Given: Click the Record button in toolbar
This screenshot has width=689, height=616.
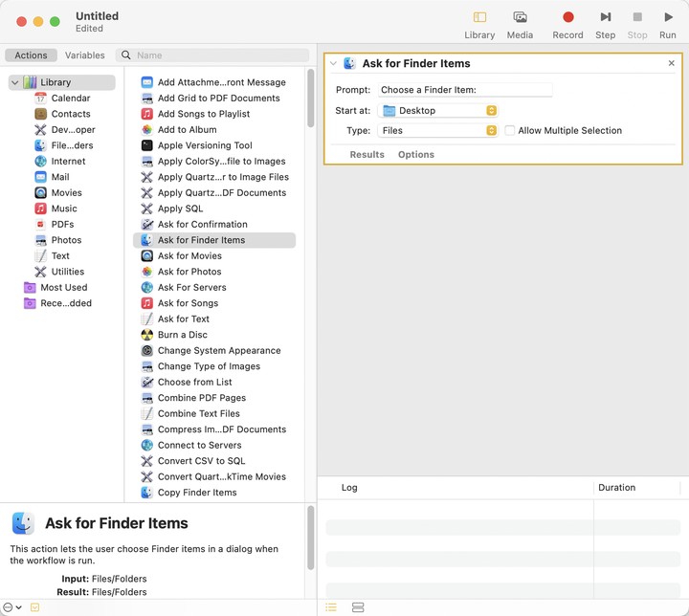Looking at the screenshot, I should point(567,17).
